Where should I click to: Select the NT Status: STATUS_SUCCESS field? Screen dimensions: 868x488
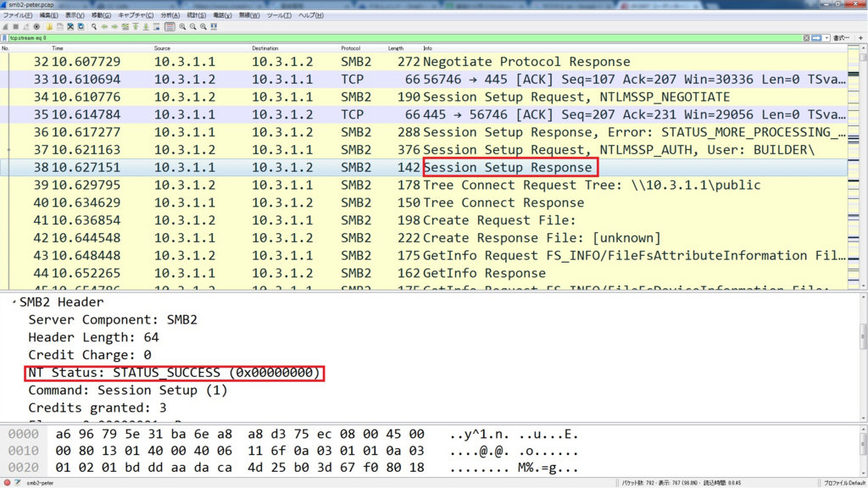point(175,373)
